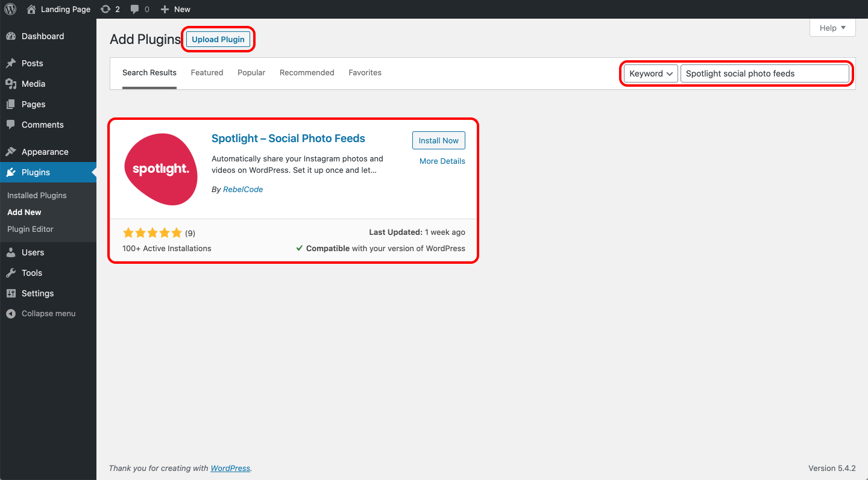Click the Media icon in sidebar

click(x=11, y=84)
